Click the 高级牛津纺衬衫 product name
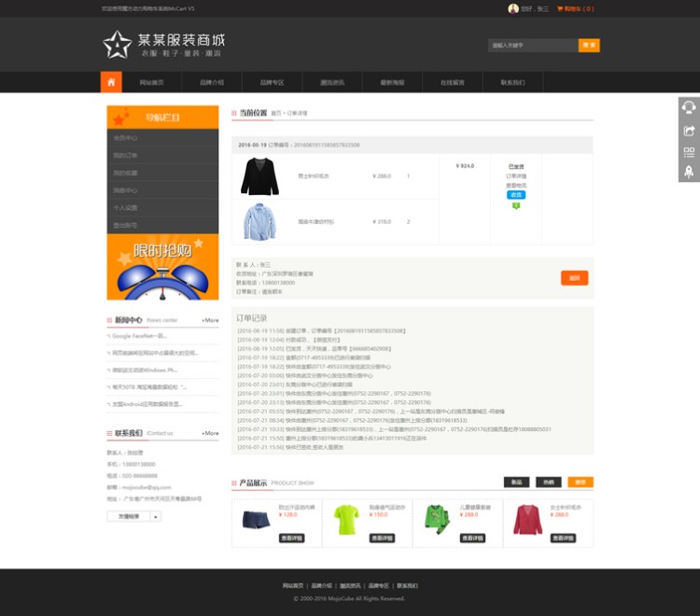The height and width of the screenshot is (616, 700). [316, 222]
